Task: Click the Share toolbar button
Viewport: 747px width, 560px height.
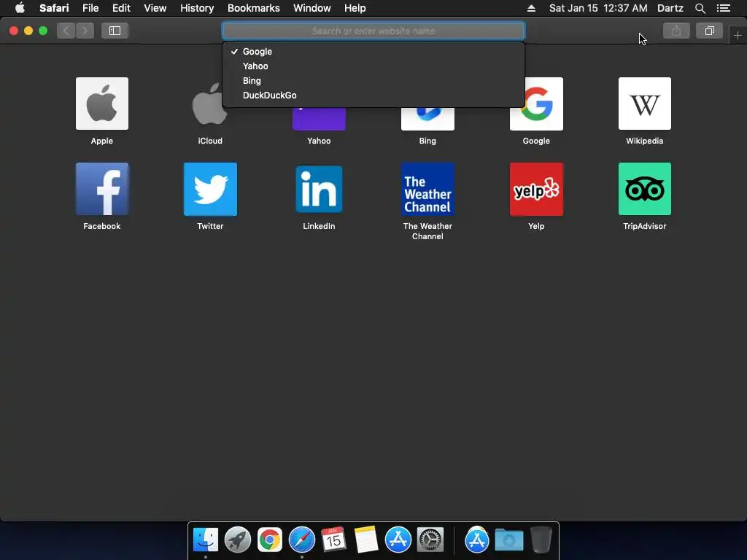Action: coord(676,31)
